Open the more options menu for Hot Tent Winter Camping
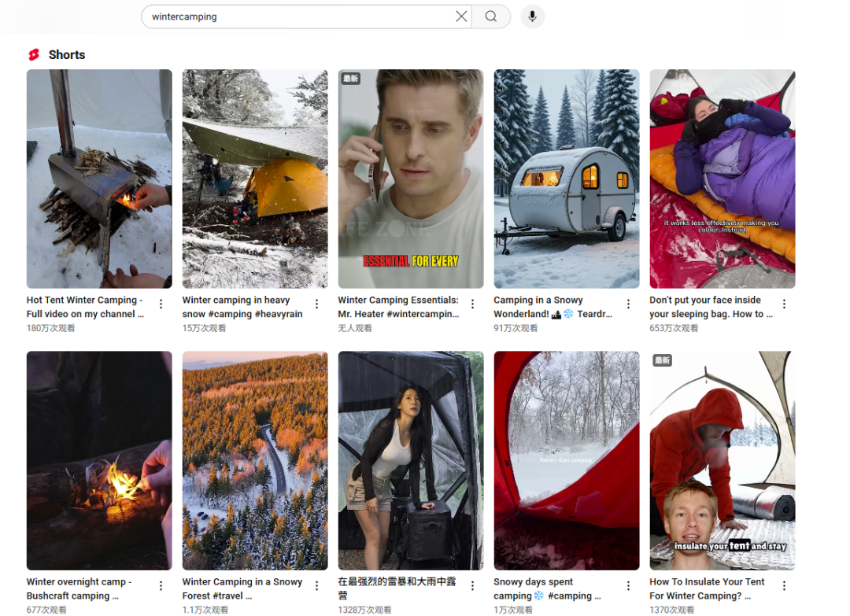850x616 pixels. [x=161, y=304]
